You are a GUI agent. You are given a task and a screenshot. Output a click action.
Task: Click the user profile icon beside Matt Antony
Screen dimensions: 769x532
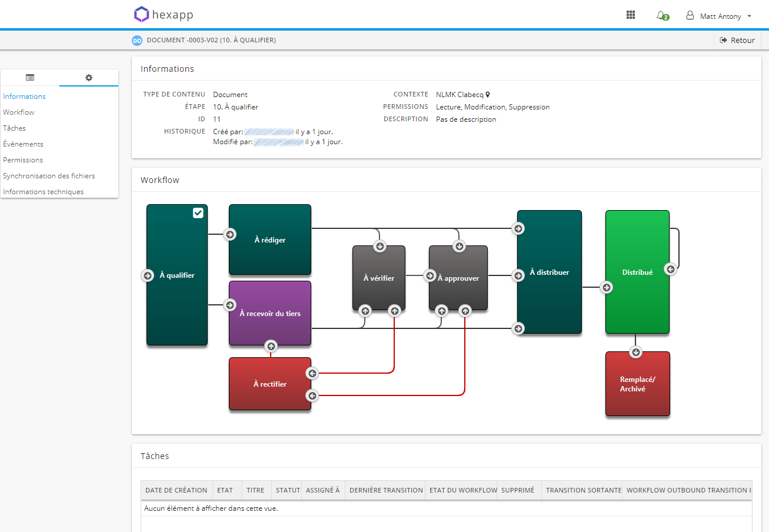click(x=690, y=16)
